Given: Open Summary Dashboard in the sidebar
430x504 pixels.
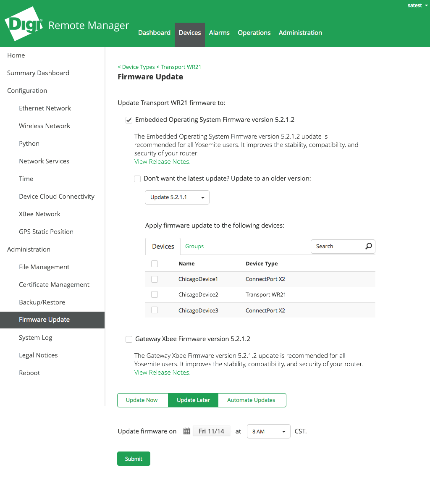Looking at the screenshot, I should click(38, 73).
